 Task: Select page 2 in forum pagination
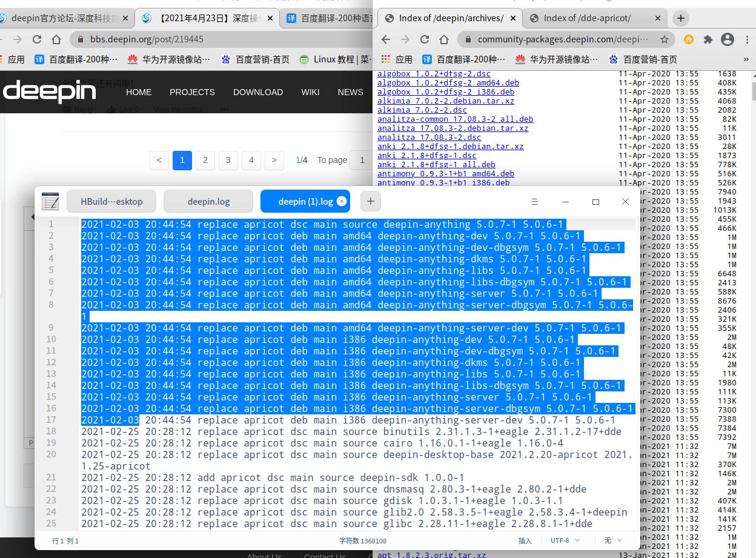205,160
